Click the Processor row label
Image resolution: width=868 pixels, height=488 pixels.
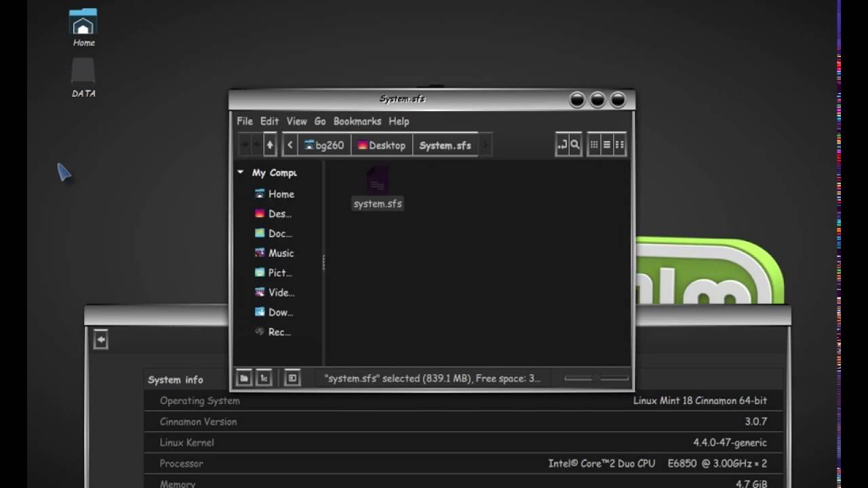[x=181, y=464]
